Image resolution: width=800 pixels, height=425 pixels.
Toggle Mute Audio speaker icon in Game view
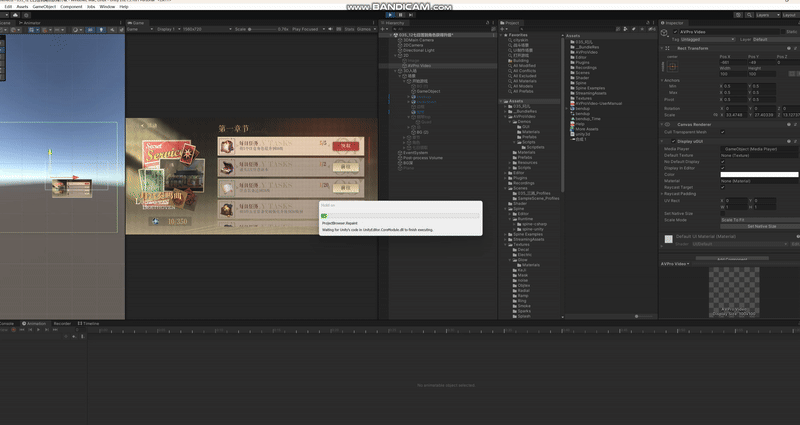tap(331, 30)
